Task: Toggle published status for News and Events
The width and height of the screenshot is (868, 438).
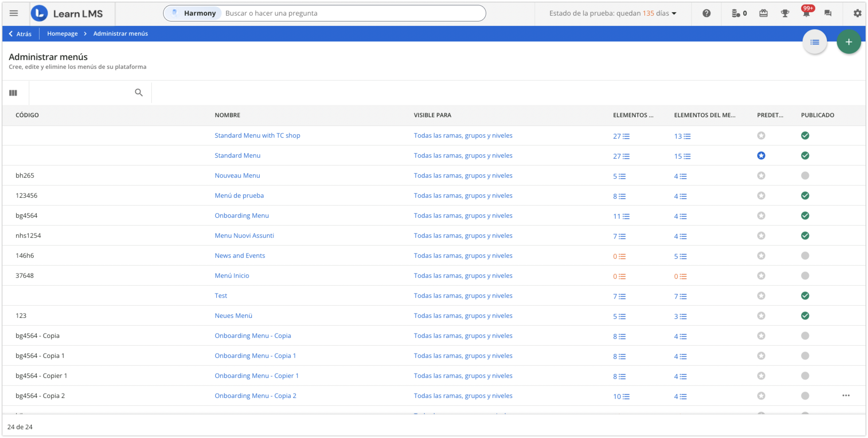Action: (x=805, y=256)
